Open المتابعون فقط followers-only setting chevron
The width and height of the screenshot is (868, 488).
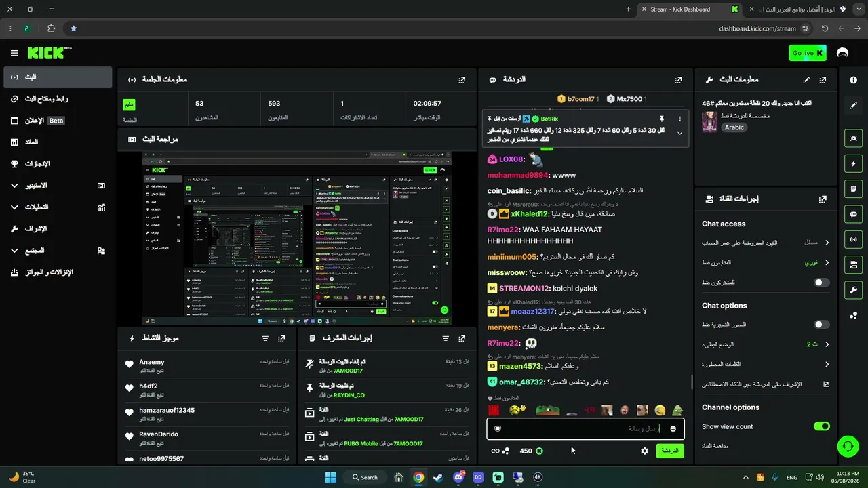pyautogui.click(x=827, y=262)
